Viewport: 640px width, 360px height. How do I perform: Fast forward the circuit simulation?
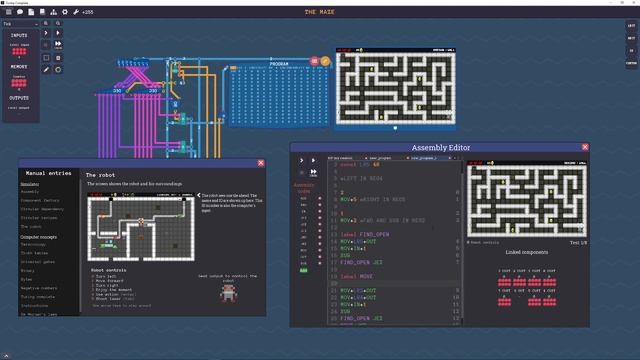pos(58,45)
